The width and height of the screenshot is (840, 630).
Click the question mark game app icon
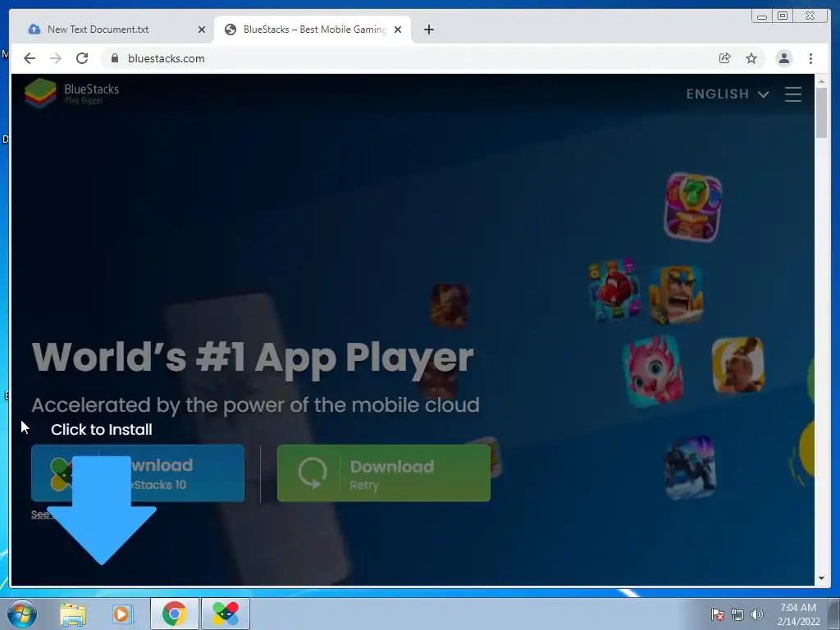(692, 207)
